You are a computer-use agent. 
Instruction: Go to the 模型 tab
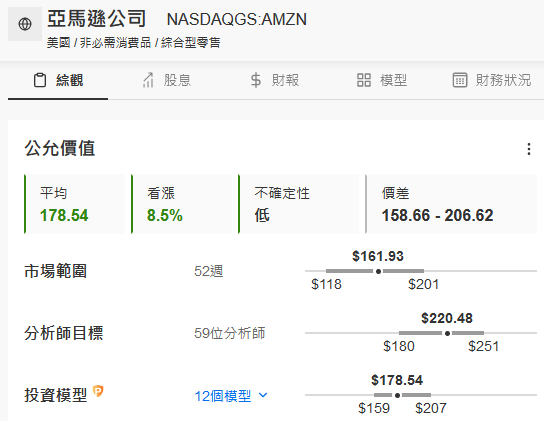382,81
